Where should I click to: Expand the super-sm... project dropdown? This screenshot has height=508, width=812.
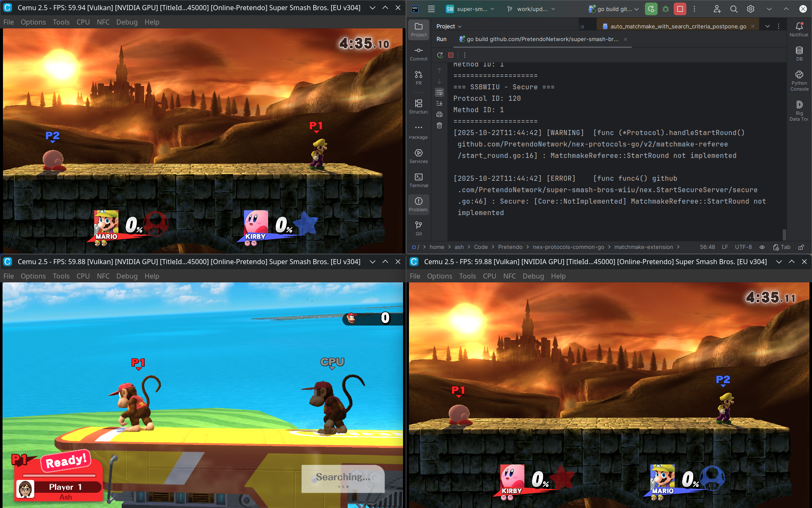[470, 9]
